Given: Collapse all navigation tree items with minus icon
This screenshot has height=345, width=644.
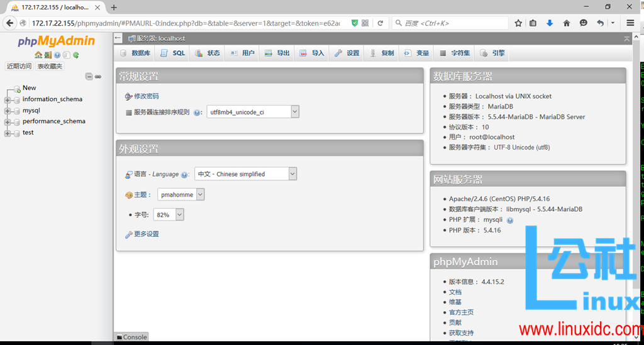Looking at the screenshot, I should click(89, 76).
